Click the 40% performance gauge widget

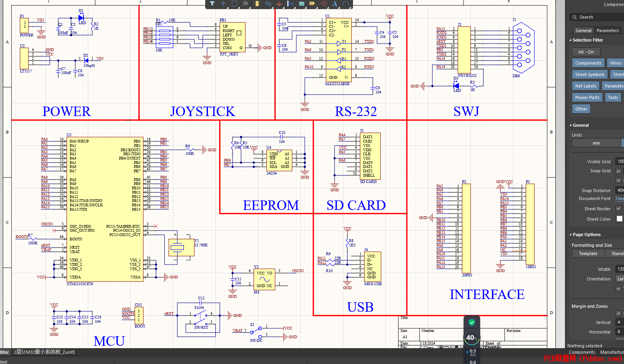click(471, 338)
